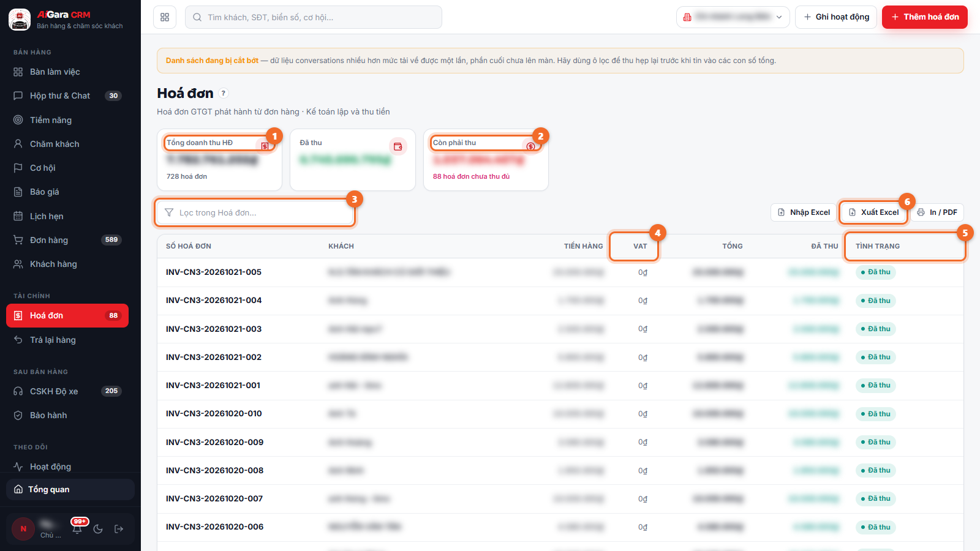The image size is (980, 551).
Task: Click In / PDF button
Action: 937,212
